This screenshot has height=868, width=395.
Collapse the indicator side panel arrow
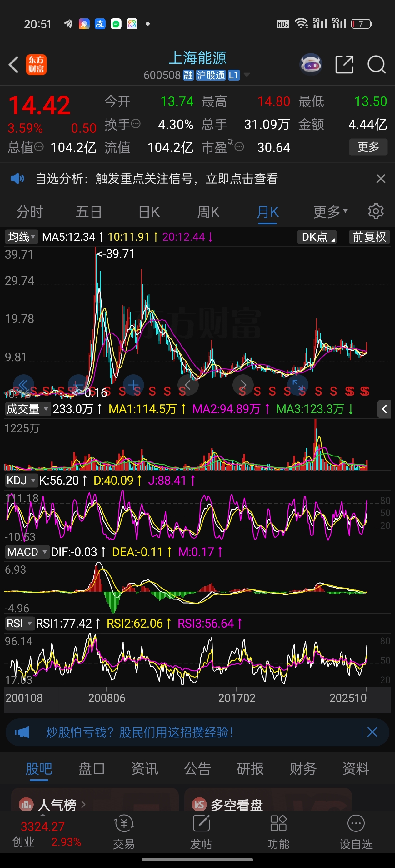coord(384,409)
